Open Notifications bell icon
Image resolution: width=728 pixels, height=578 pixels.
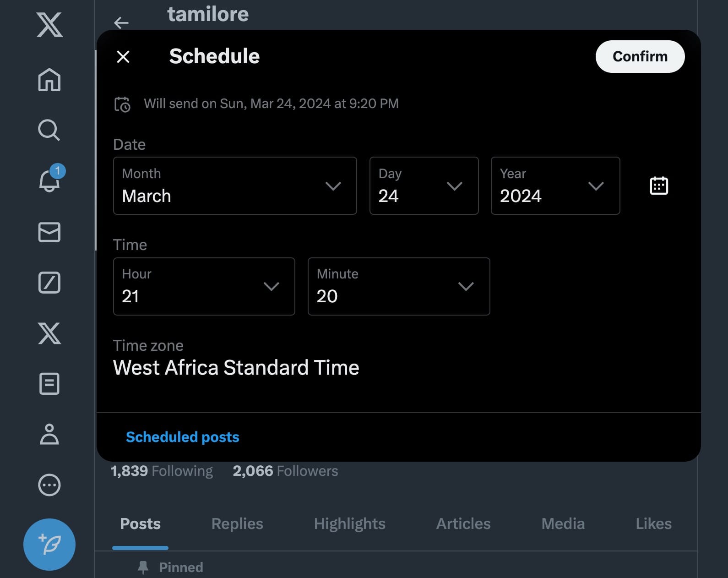tap(49, 180)
